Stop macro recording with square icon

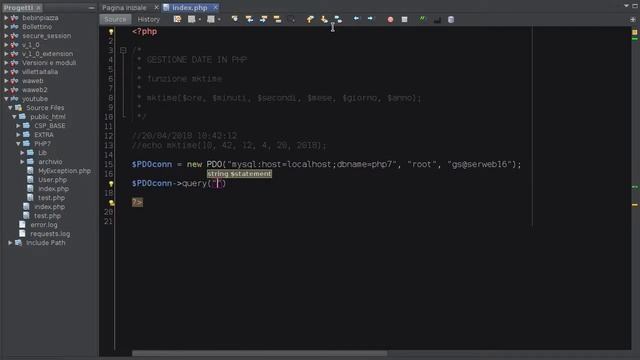click(404, 19)
